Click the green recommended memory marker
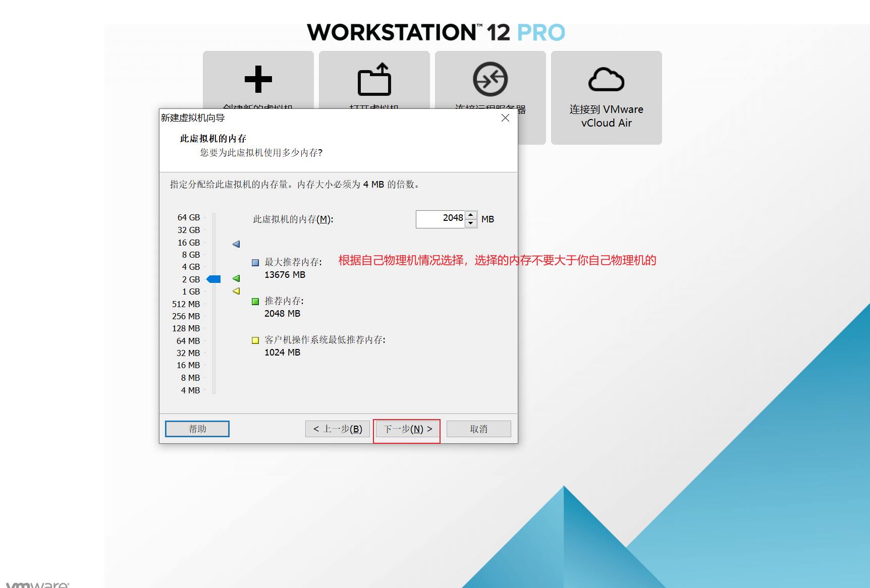This screenshot has height=588, width=870. 236,278
